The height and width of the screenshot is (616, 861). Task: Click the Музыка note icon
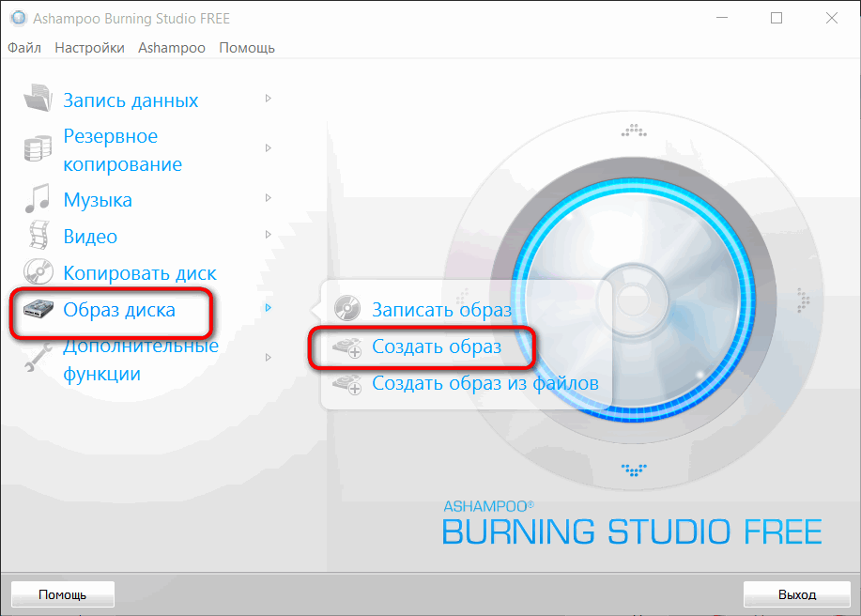pos(38,199)
